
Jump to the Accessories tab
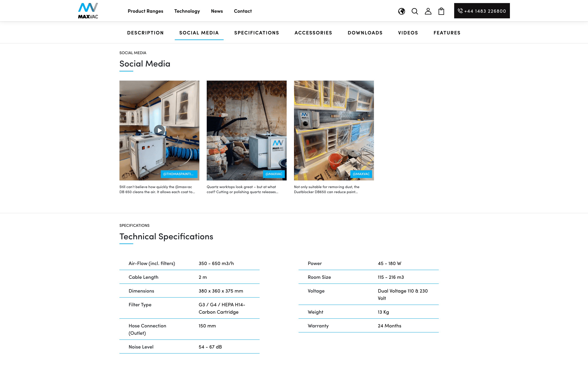(313, 33)
